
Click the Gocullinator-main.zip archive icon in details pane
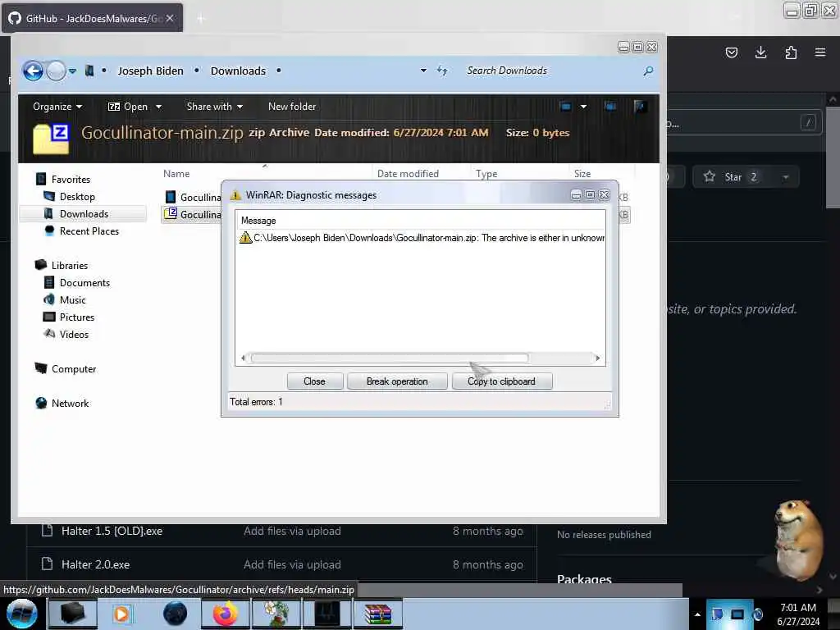click(51, 139)
